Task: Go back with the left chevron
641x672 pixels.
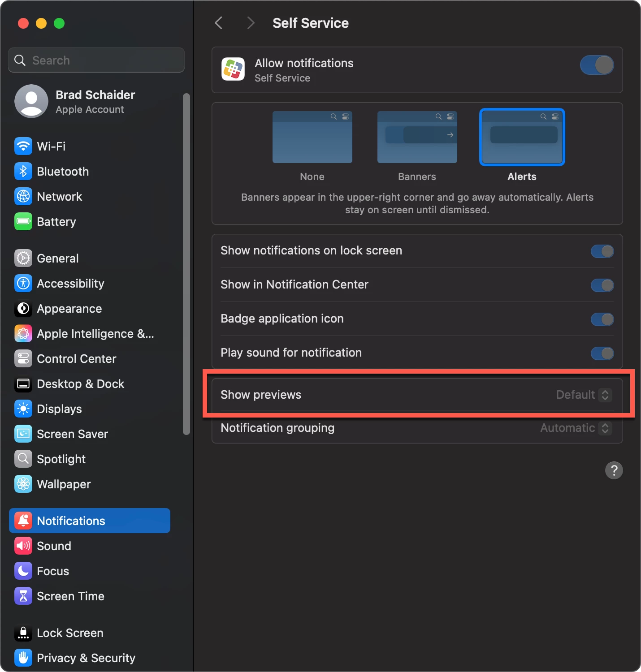Action: [219, 23]
